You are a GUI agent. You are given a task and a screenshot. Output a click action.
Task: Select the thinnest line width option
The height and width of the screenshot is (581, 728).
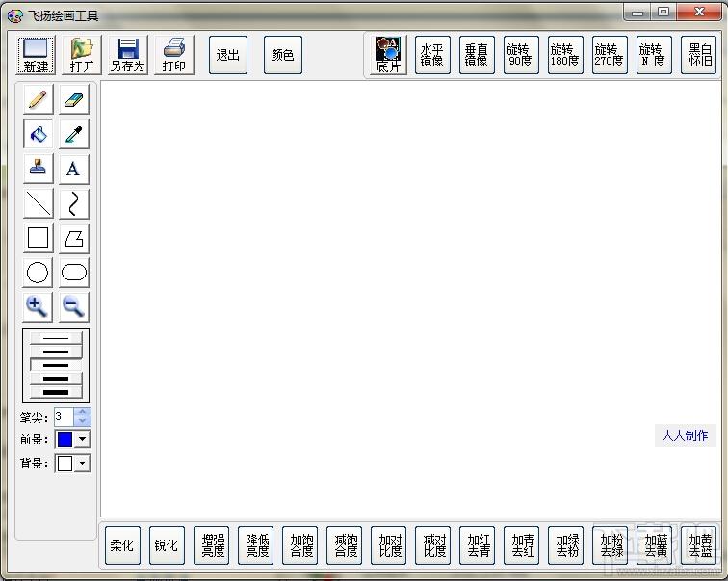[56, 338]
